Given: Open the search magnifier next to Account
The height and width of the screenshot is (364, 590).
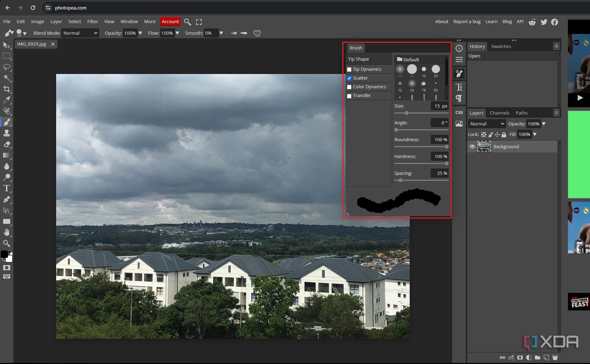Looking at the screenshot, I should tap(188, 22).
